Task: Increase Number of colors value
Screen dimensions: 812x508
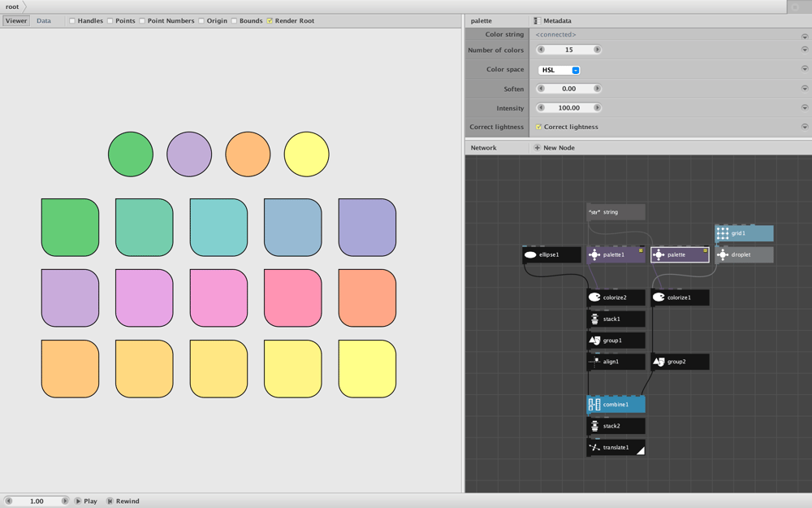Action: coord(597,50)
